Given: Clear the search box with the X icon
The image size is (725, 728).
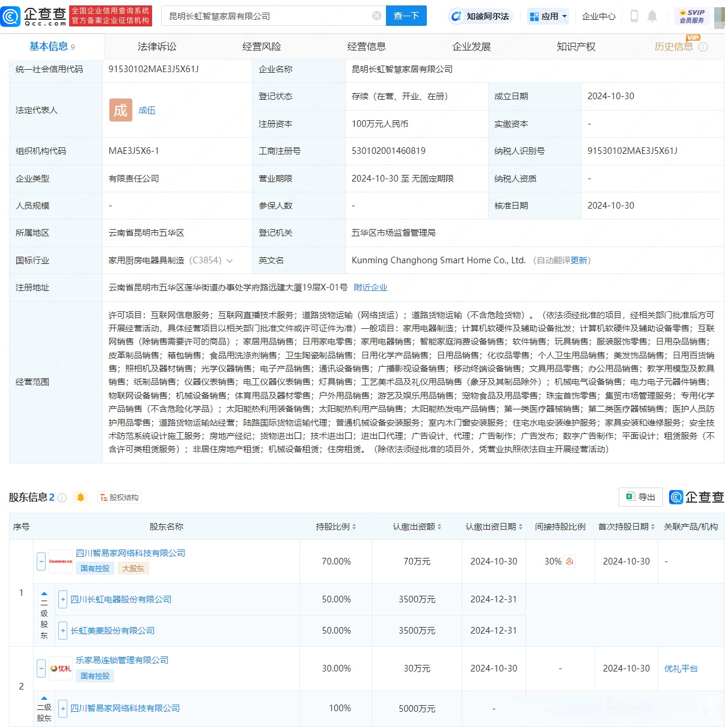Looking at the screenshot, I should coord(377,16).
